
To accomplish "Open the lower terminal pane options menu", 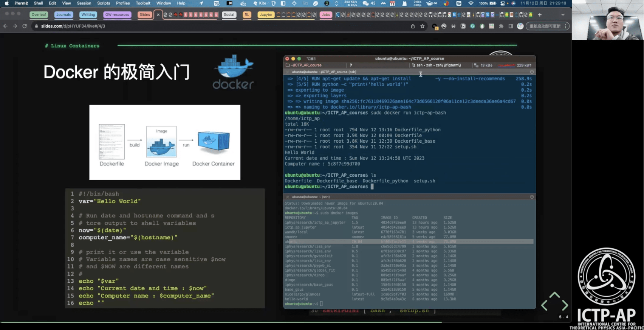I will [532, 197].
